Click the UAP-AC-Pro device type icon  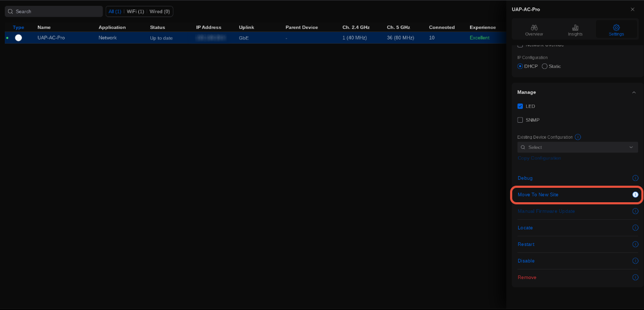pyautogui.click(x=18, y=38)
